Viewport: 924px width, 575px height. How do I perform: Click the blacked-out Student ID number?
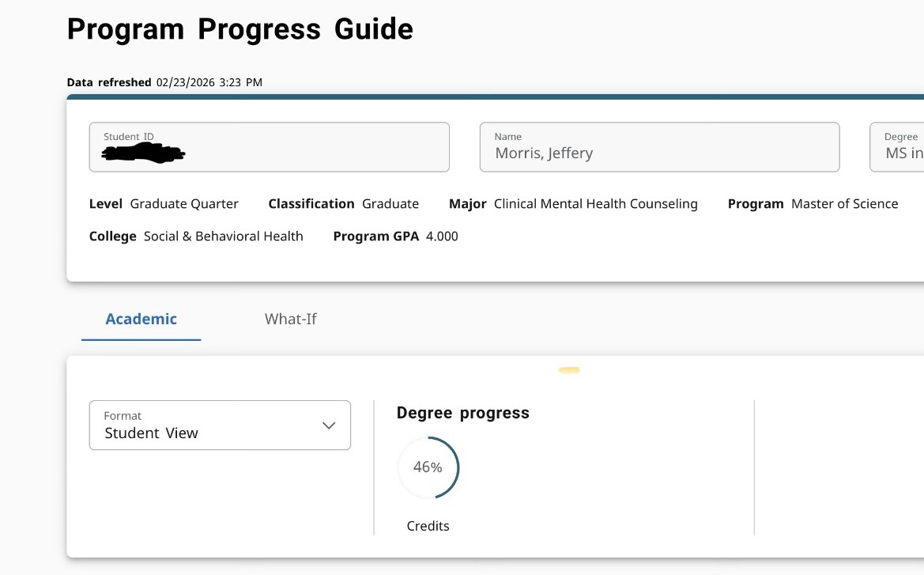pyautogui.click(x=143, y=153)
